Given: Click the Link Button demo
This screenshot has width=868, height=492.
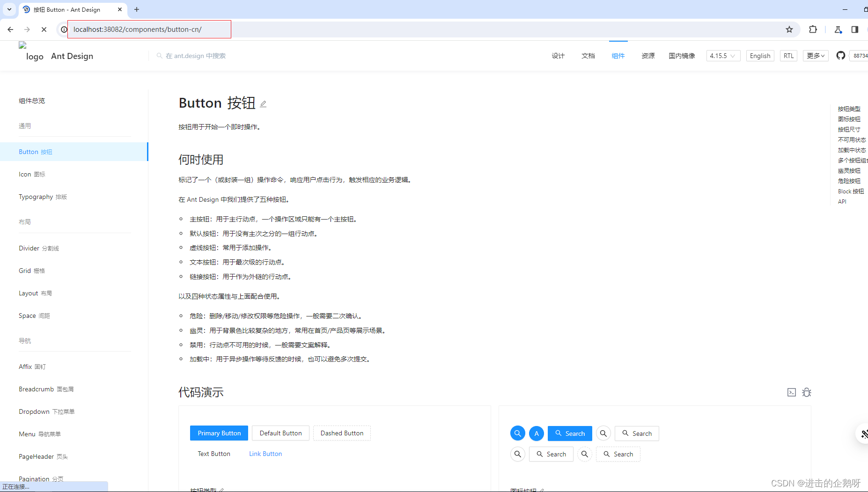Looking at the screenshot, I should pyautogui.click(x=265, y=454).
